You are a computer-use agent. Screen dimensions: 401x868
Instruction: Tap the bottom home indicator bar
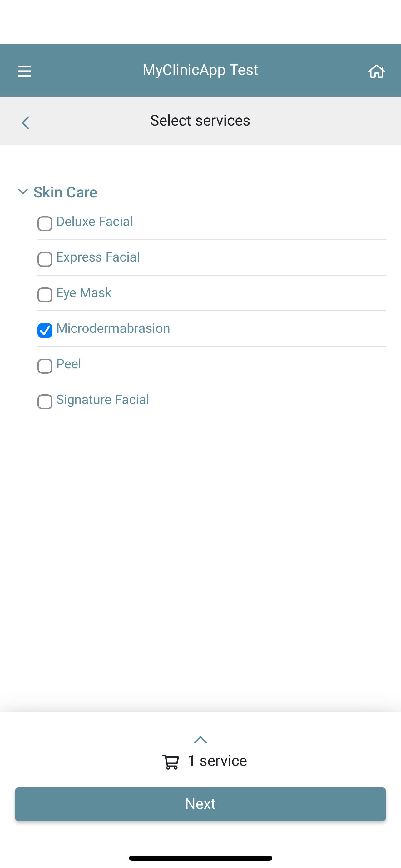pyautogui.click(x=200, y=858)
